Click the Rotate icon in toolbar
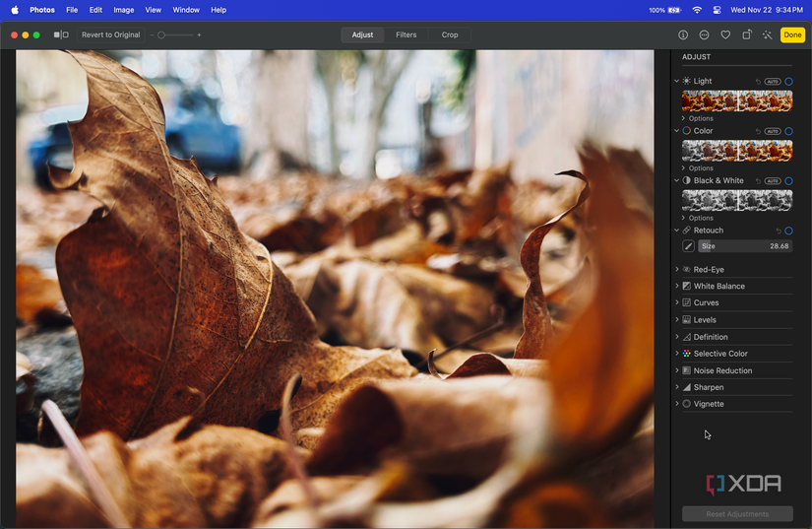This screenshot has height=529, width=812. [747, 34]
